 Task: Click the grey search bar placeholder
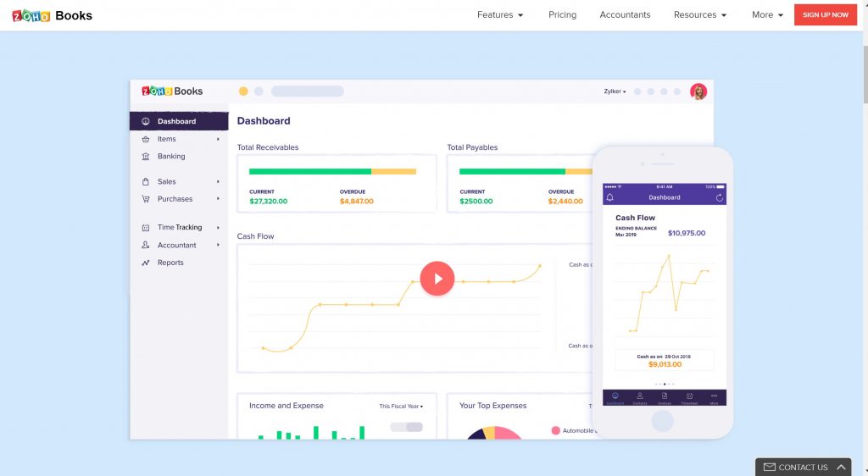tap(307, 91)
